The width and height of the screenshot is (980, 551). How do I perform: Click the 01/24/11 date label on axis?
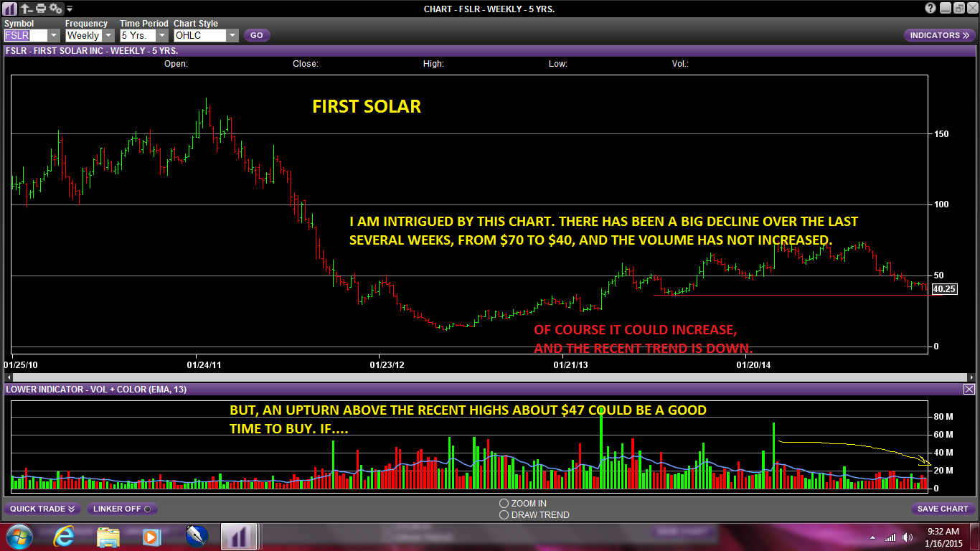tap(204, 364)
